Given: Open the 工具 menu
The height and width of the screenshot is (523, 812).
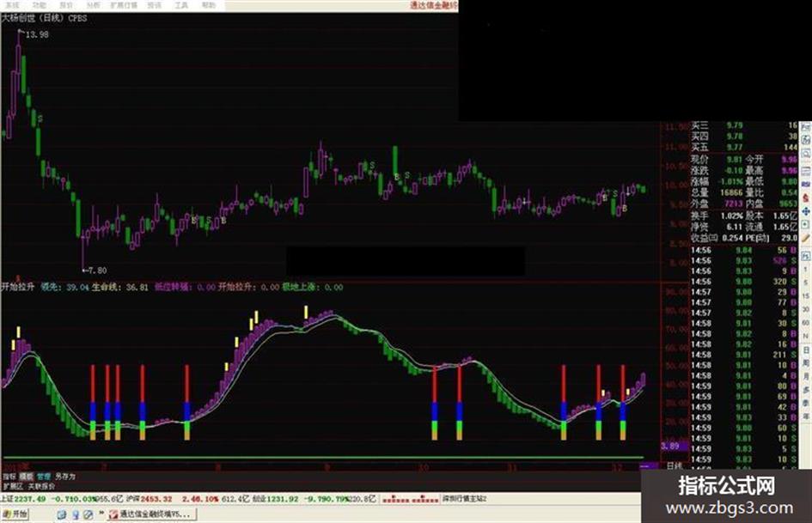Looking at the screenshot, I should [x=181, y=5].
